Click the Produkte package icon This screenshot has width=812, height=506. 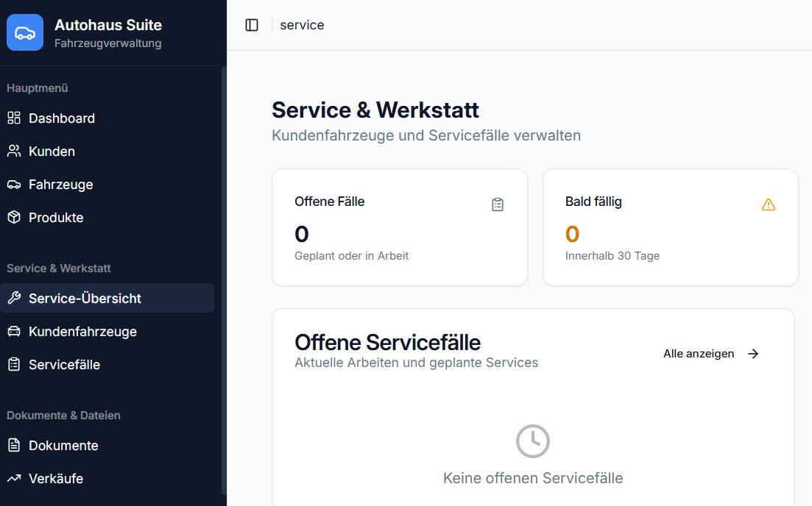15,217
